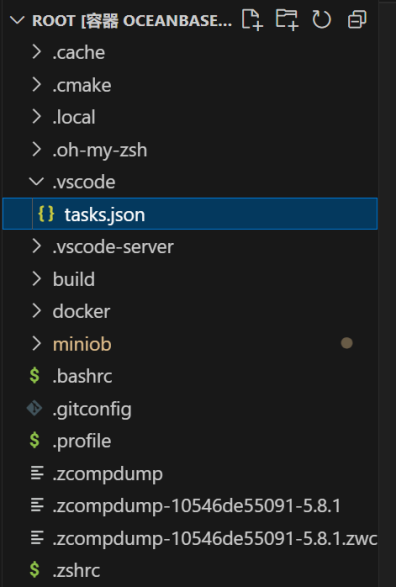Collapse the ROOT workspace section
This screenshot has width=396, height=587.
[17, 20]
